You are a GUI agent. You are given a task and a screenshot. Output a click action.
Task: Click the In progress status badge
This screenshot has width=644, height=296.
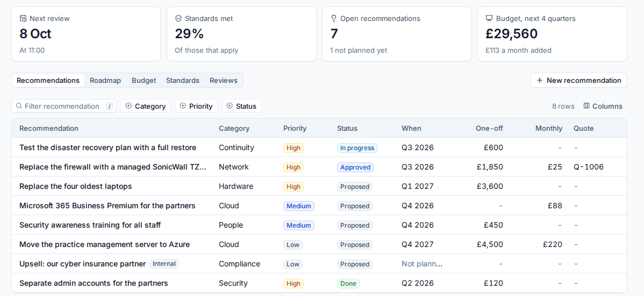pos(357,148)
